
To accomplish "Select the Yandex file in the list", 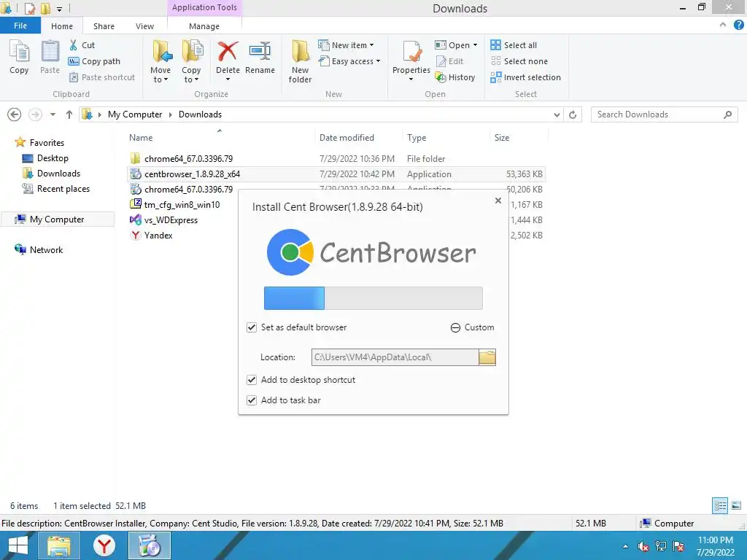I will (x=152, y=236).
